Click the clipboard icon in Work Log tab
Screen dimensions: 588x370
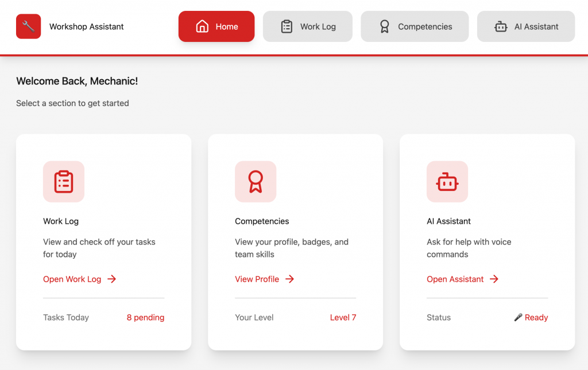[x=287, y=26]
